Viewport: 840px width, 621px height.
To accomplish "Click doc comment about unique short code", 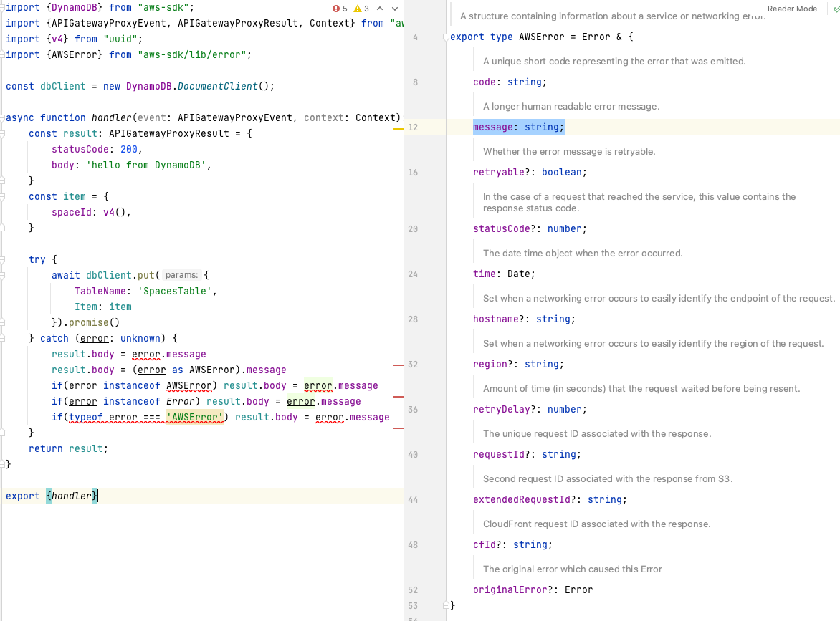I will click(614, 61).
